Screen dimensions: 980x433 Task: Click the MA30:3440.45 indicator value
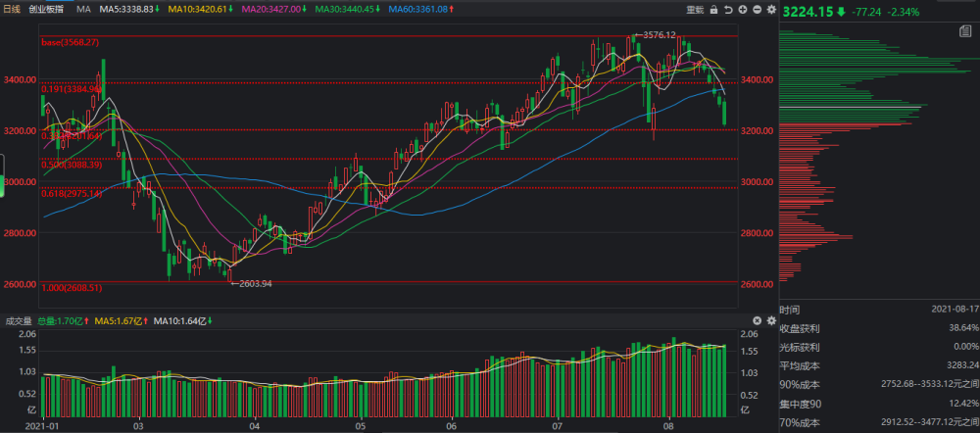346,10
